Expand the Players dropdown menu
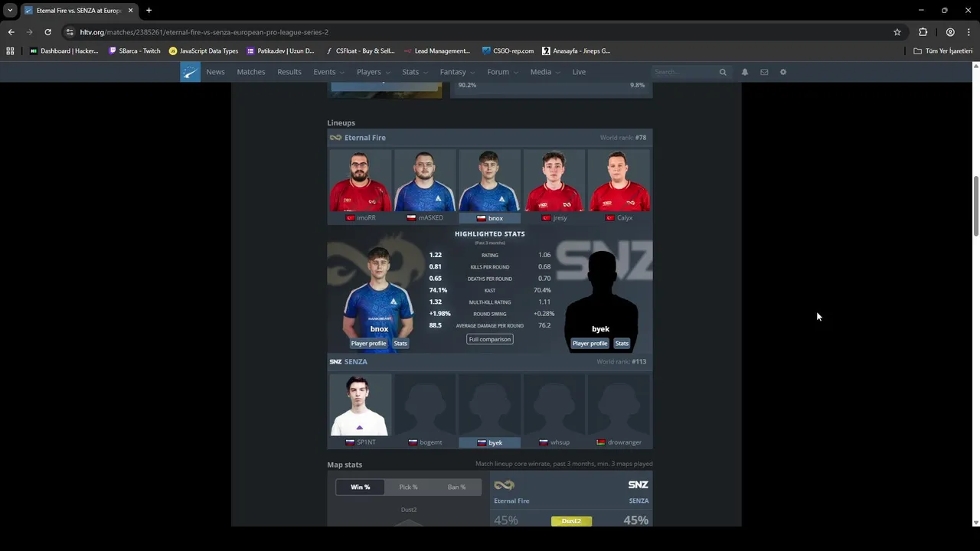 pos(374,72)
